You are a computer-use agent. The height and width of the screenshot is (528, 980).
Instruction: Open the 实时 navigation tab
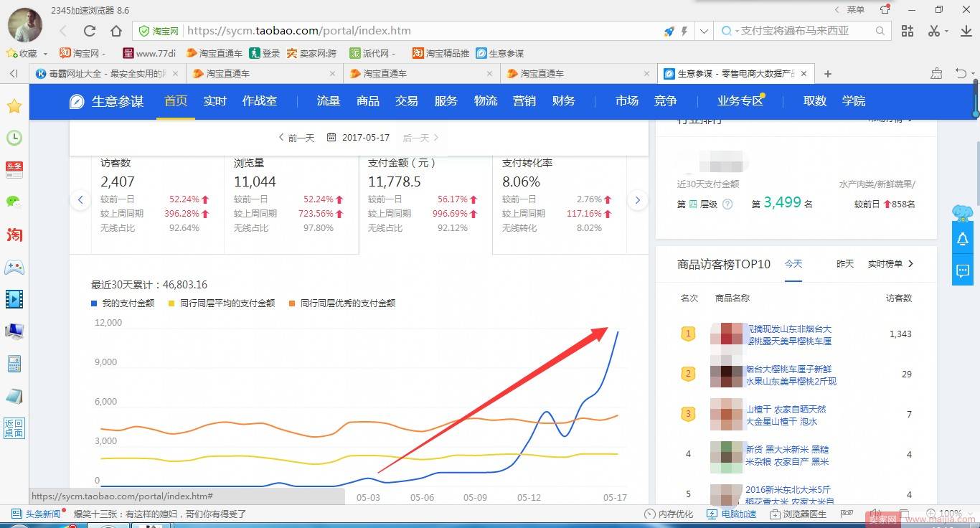[x=215, y=101]
